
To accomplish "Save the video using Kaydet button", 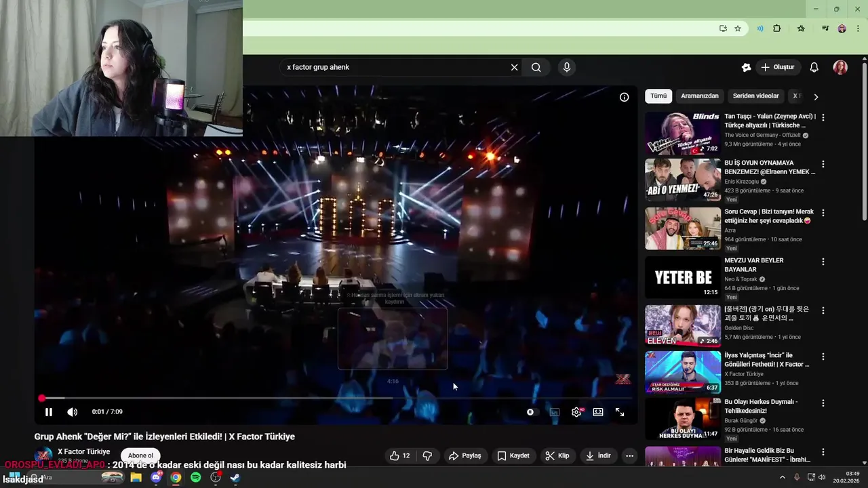I will coord(513,455).
